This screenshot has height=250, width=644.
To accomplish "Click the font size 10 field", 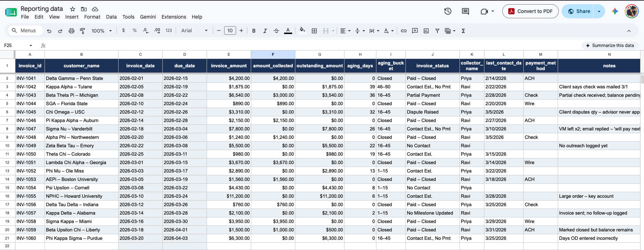I will [230, 31].
